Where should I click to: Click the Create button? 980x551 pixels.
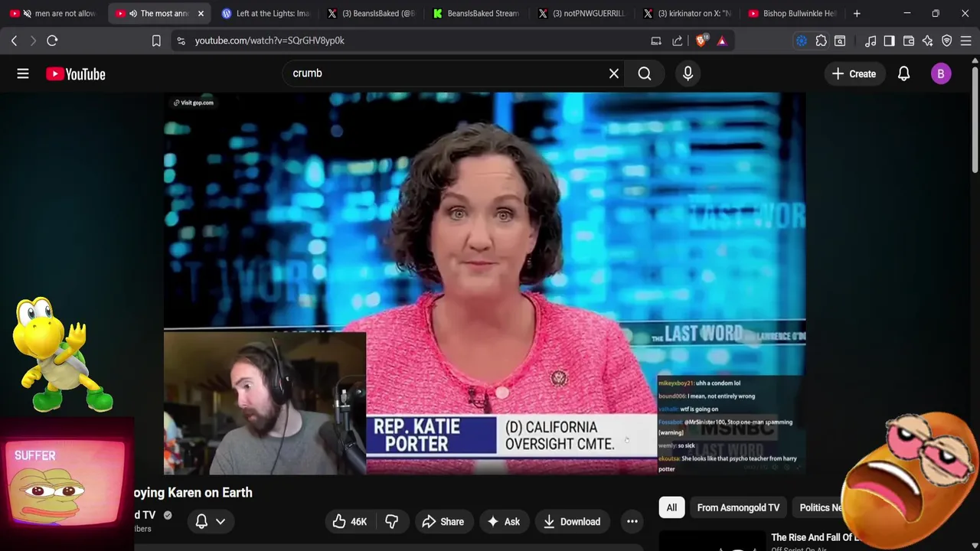(x=854, y=73)
